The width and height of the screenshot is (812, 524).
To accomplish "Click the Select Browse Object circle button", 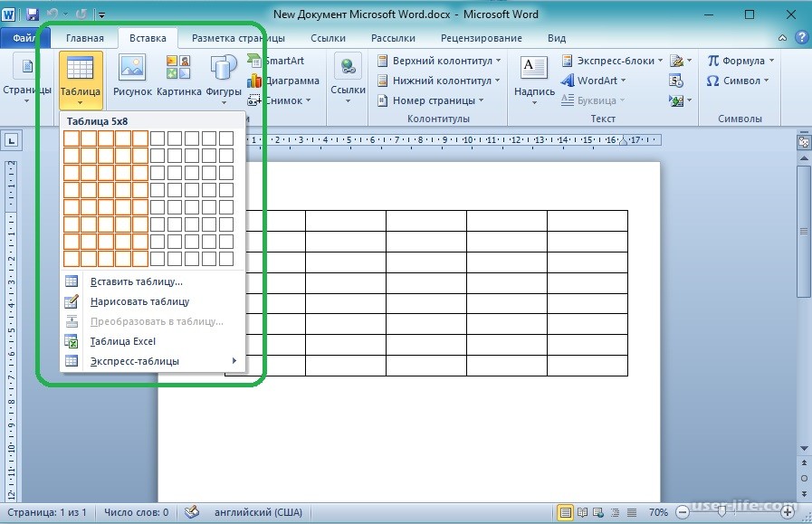I will 804,479.
